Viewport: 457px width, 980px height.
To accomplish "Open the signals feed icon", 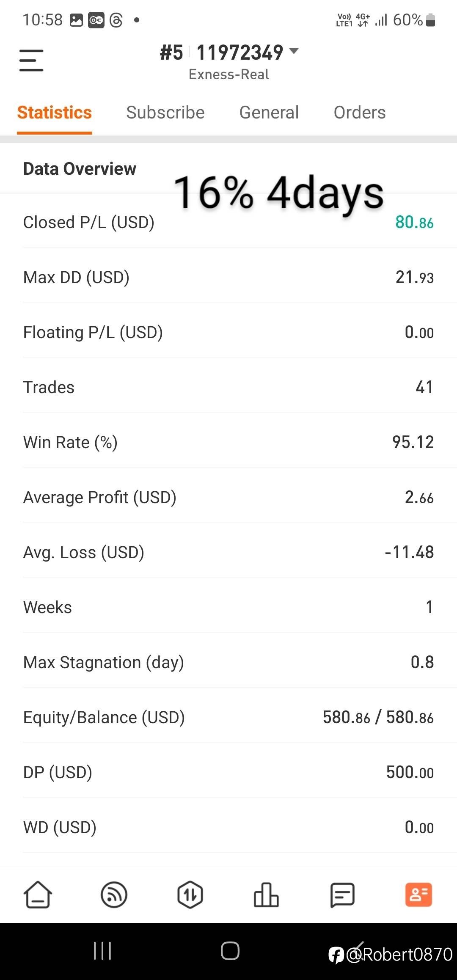I will 114,895.
